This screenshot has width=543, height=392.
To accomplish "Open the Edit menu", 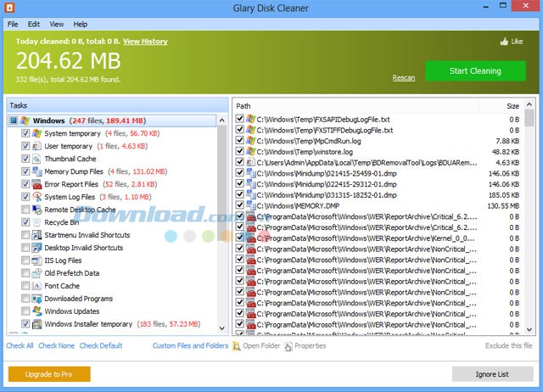I will 34,25.
